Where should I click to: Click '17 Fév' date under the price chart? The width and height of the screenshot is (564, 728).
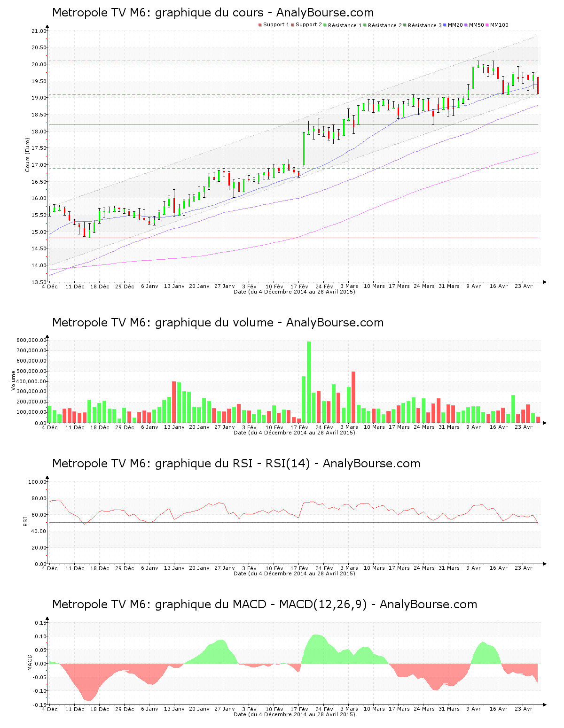(299, 287)
